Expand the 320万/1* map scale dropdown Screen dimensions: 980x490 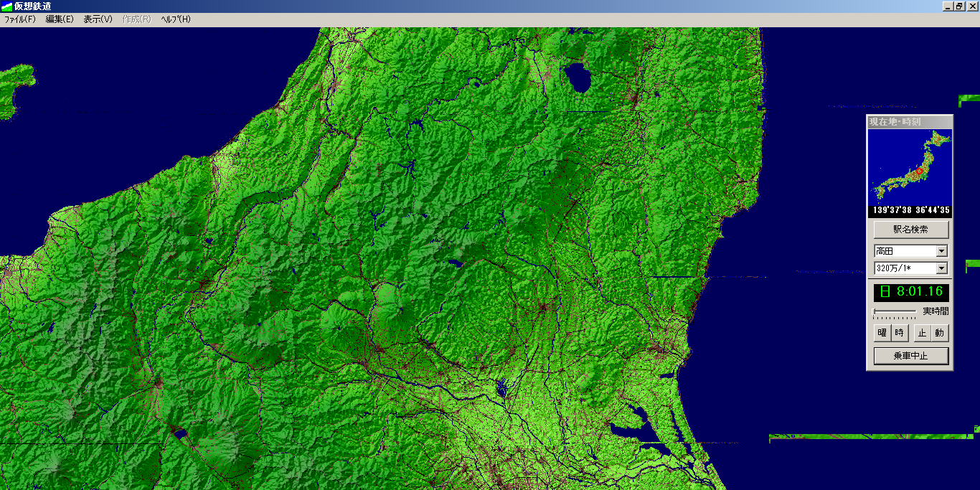(941, 268)
